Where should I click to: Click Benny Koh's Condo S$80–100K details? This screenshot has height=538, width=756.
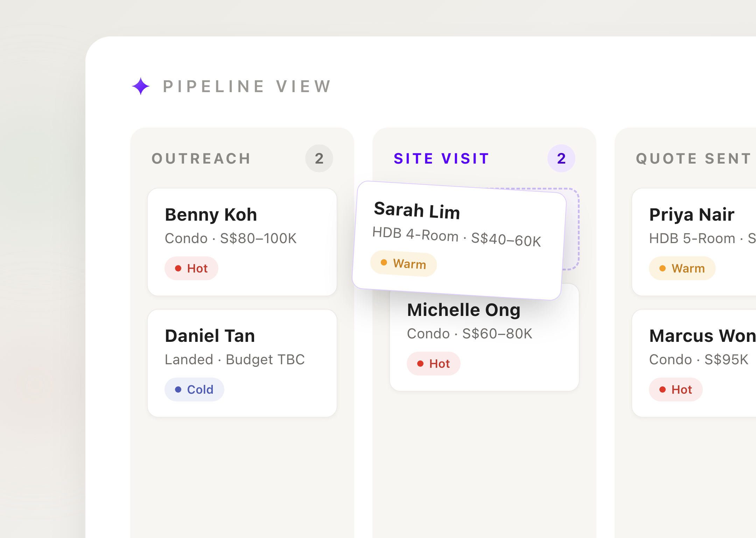pyautogui.click(x=231, y=238)
